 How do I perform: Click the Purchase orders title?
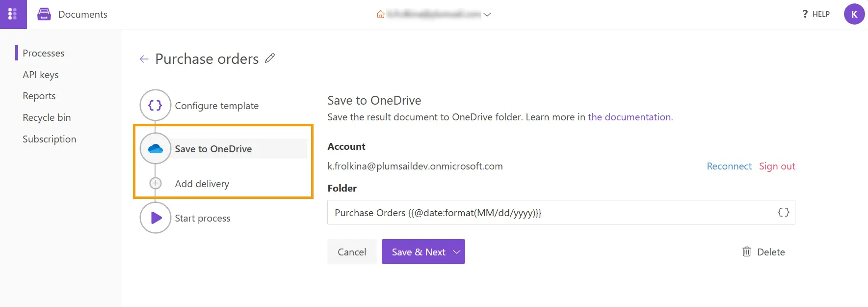tap(207, 59)
